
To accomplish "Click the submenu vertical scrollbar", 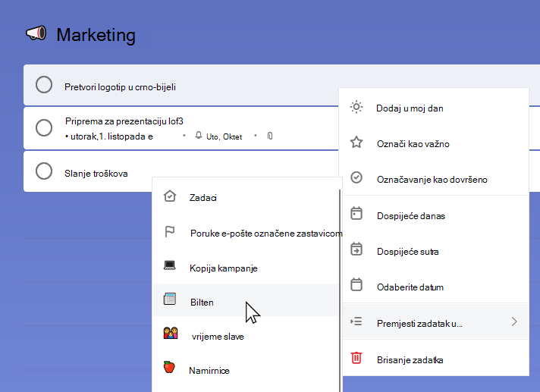I will tap(340, 290).
